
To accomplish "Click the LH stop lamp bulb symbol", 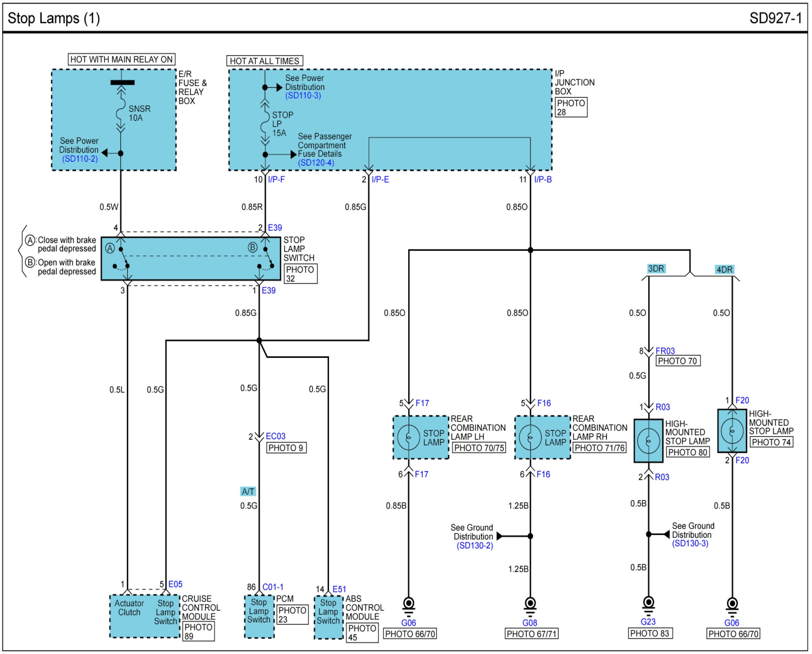I will click(409, 437).
